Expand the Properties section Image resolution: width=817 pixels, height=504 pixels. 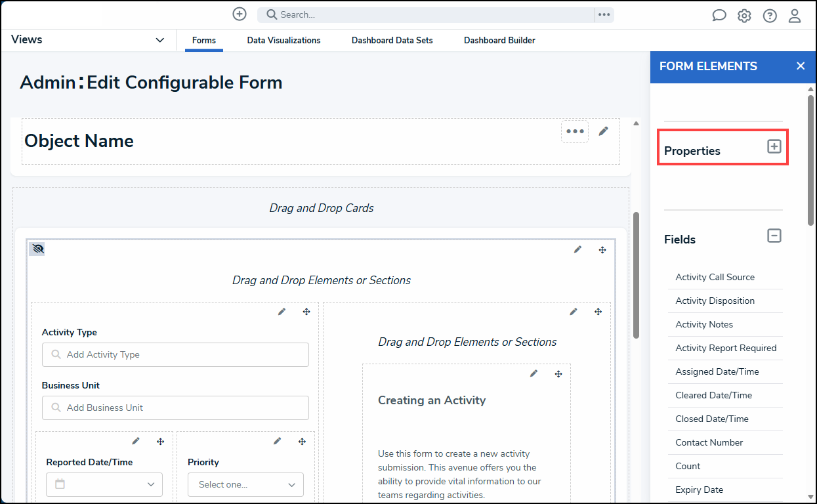(x=774, y=146)
